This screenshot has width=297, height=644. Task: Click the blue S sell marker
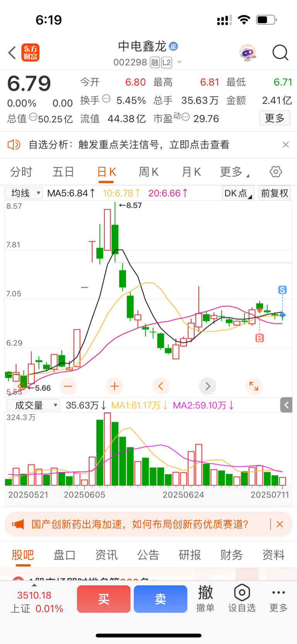(x=282, y=290)
